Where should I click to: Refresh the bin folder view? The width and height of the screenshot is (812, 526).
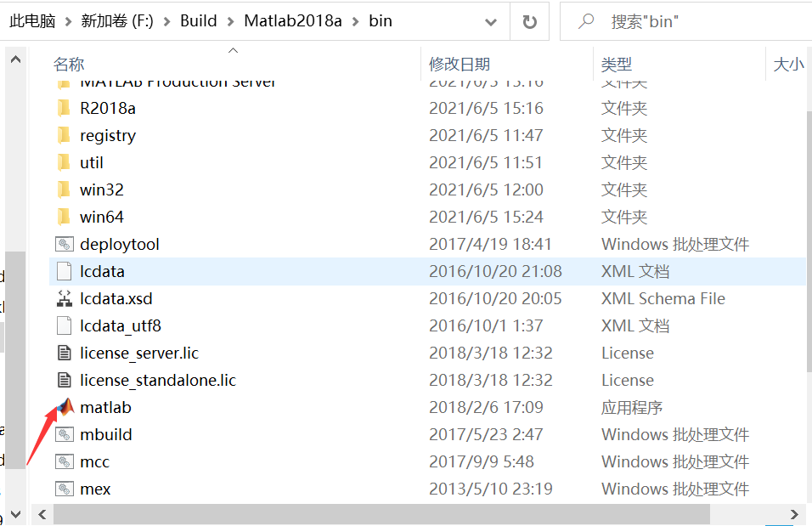pyautogui.click(x=529, y=22)
